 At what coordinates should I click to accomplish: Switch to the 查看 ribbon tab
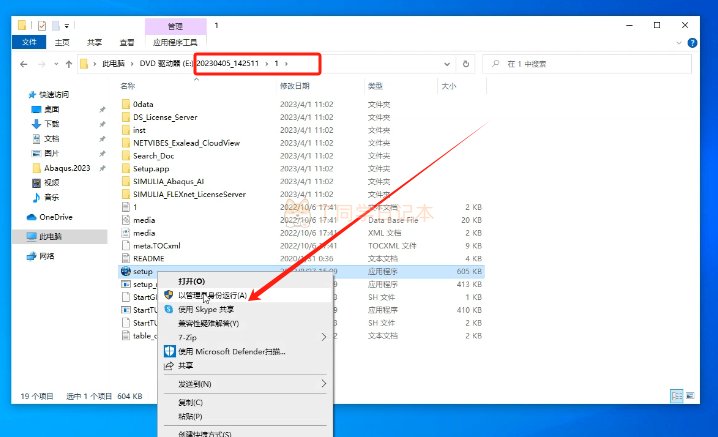point(126,43)
